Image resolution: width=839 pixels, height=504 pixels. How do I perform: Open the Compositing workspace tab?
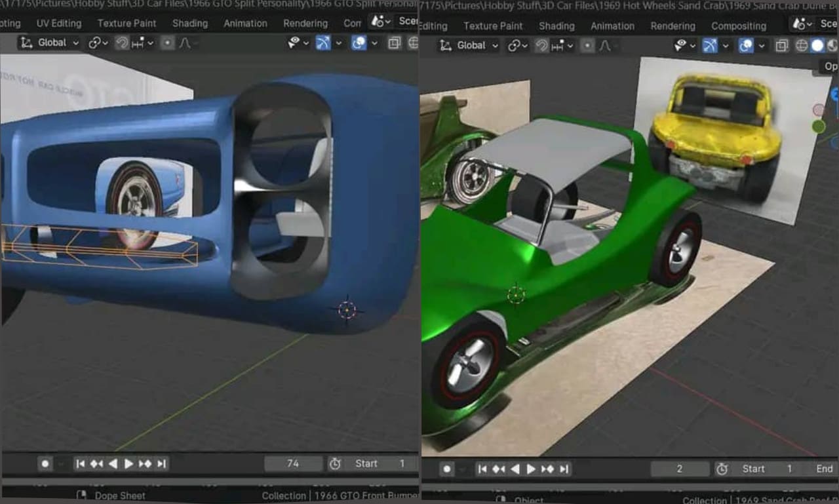pos(739,26)
